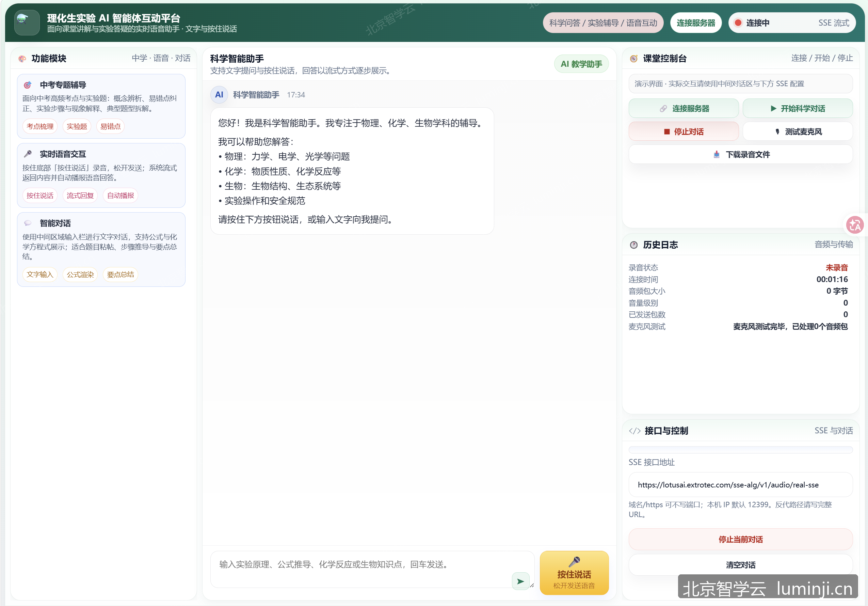Click the platform logo icon in header
868x606 pixels.
(x=27, y=23)
